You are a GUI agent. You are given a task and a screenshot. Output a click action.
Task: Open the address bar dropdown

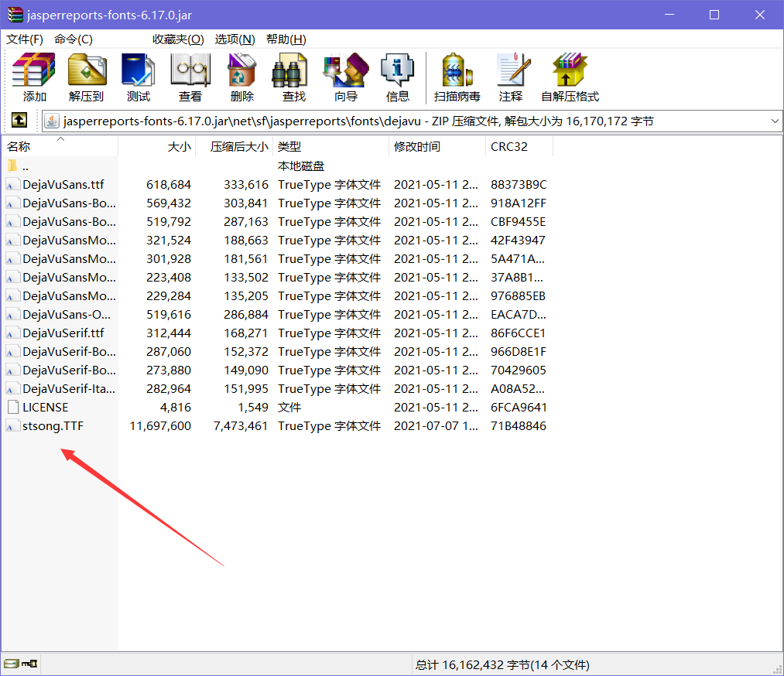click(x=774, y=120)
